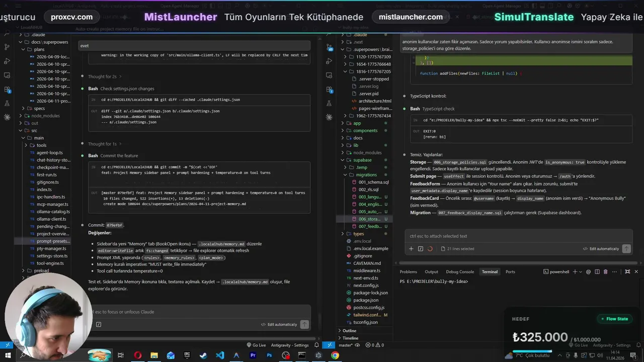
Task: Expand Thought for 2s section
Action: tap(105, 76)
